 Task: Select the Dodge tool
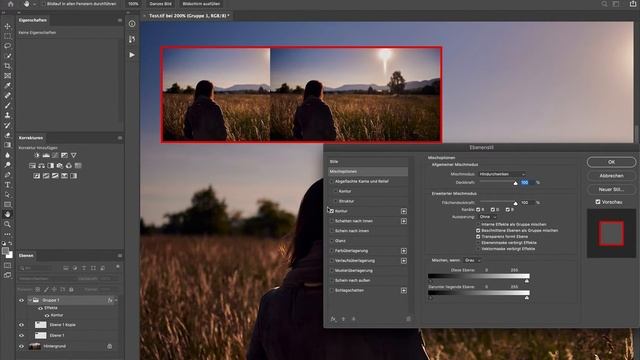click(7, 165)
